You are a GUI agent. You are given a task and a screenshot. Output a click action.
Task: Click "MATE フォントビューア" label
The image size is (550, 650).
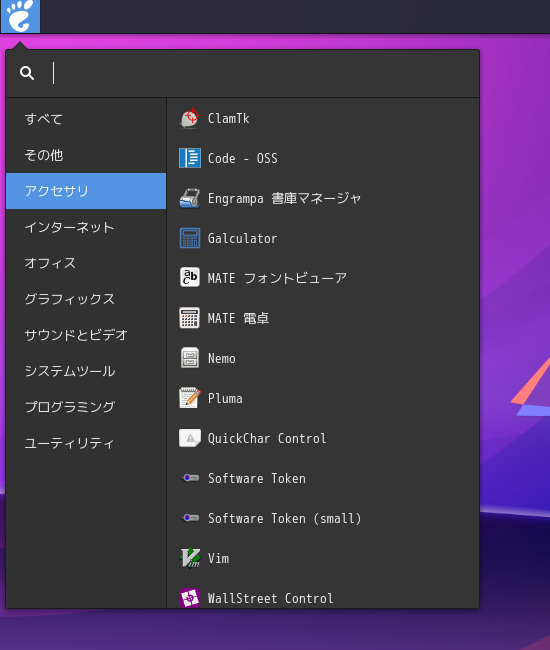click(x=277, y=278)
